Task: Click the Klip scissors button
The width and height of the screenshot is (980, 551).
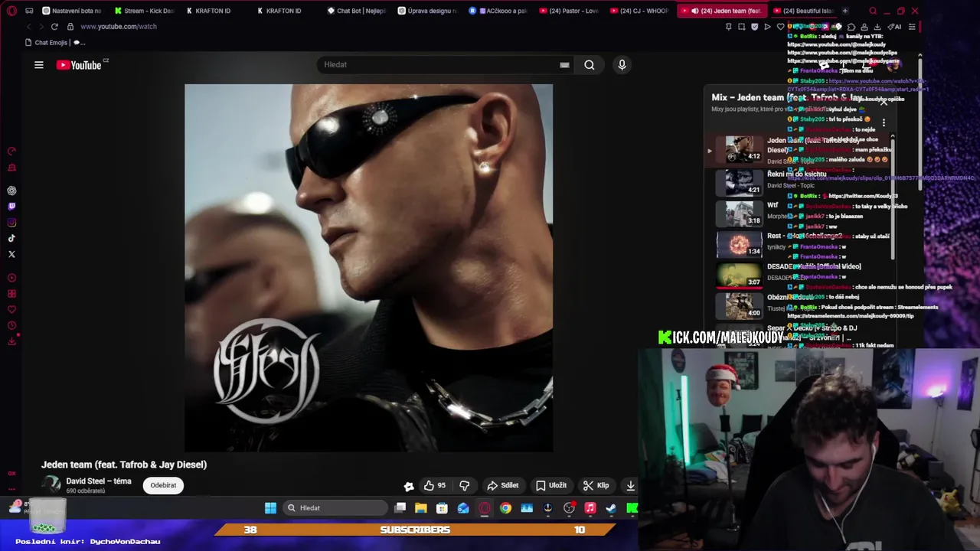Action: click(596, 485)
